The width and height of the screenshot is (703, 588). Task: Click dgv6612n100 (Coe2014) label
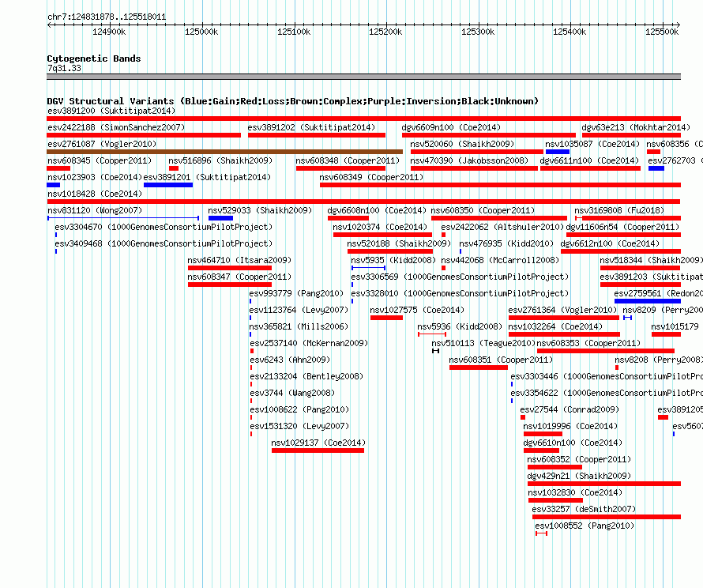pos(611,243)
